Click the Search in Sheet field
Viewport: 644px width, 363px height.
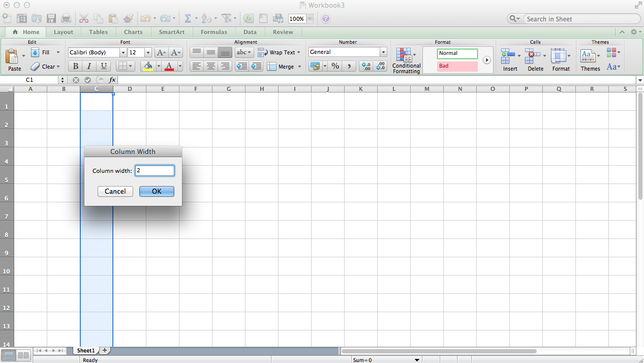[x=581, y=19]
